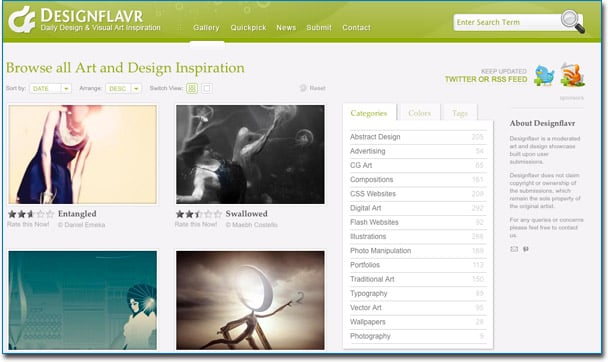Click the TWITTER OR RSS FEED text
Image resolution: width=608 pixels, height=362 pixels.
click(486, 79)
